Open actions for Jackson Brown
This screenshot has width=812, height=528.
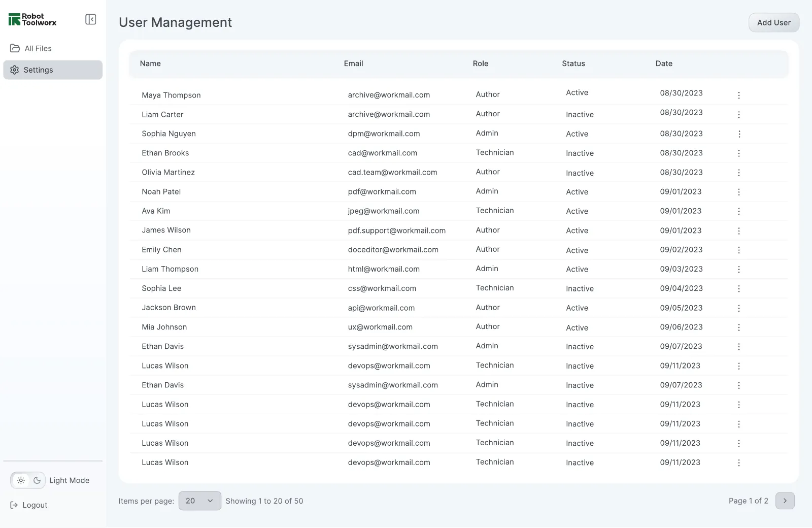point(739,308)
